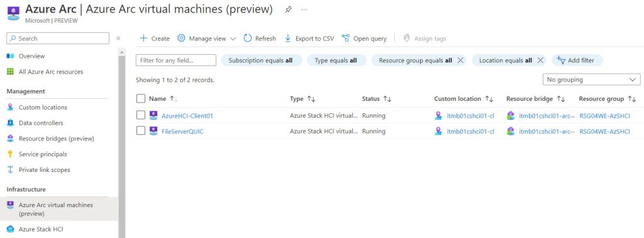Click the Azure Arc logo icon in header
This screenshot has width=644, height=238.
13,13
